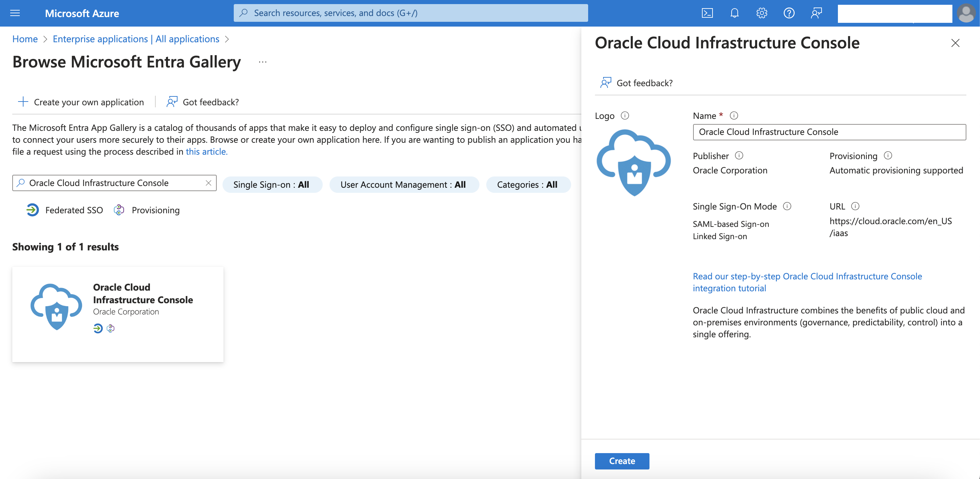Image resolution: width=980 pixels, height=479 pixels.
Task: Open the notifications bell
Action: [734, 13]
